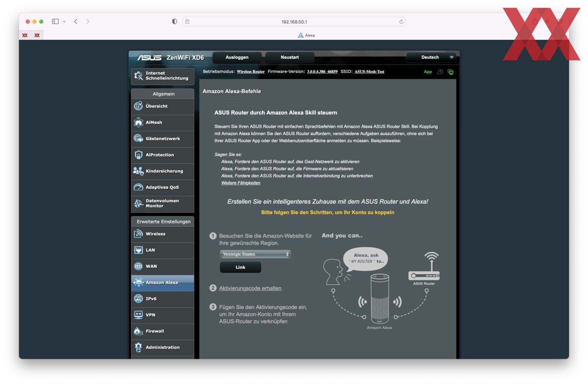Select the Alexa browser tab
Image resolution: width=588 pixels, height=384 pixels.
tap(306, 35)
